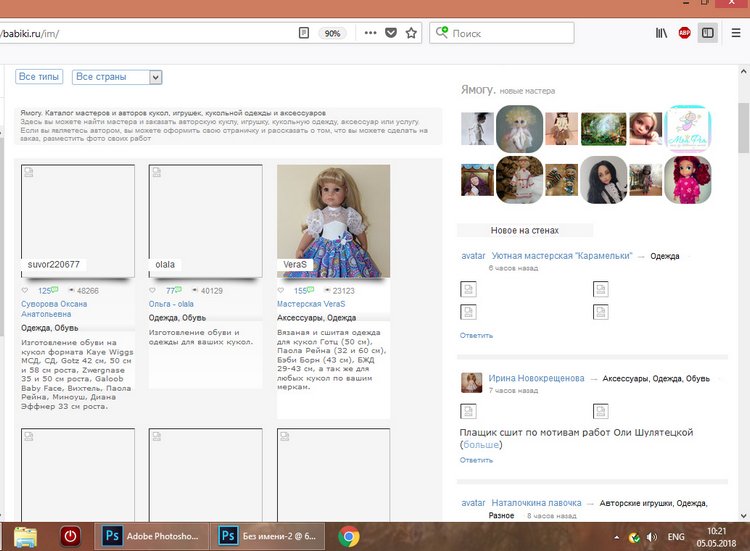Viewport: 750px width, 551px height.
Task: Toggle the Firefox sidebar panel
Action: click(x=707, y=33)
